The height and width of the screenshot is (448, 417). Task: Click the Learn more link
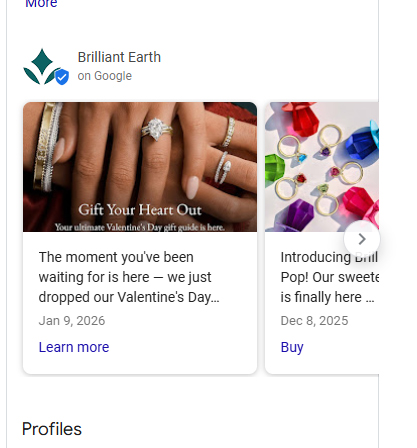[x=74, y=347]
